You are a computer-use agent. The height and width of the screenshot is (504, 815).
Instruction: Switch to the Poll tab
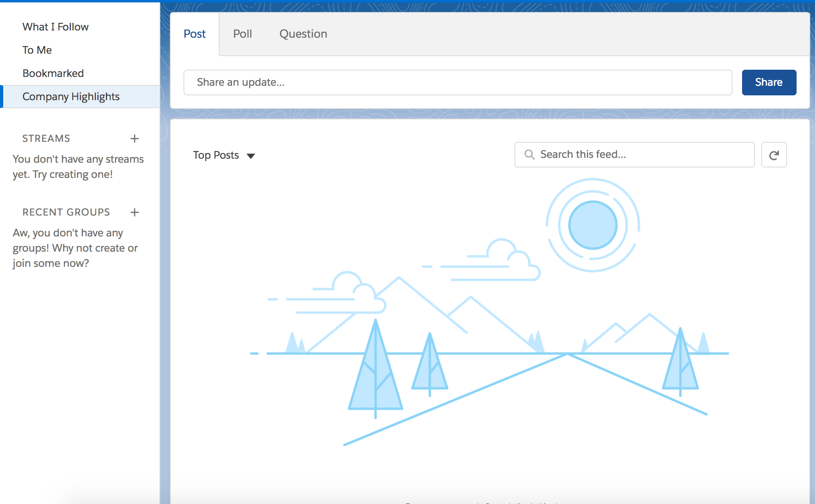242,34
